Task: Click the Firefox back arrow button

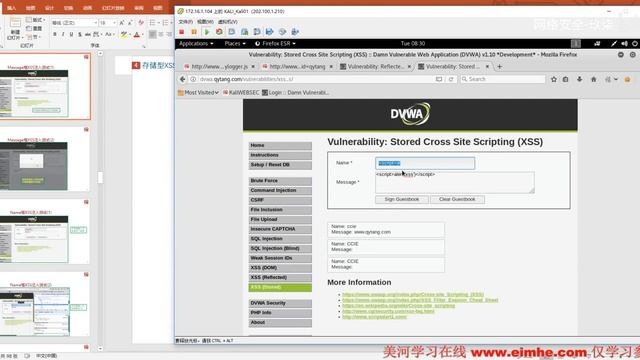Action: pyautogui.click(x=182, y=79)
